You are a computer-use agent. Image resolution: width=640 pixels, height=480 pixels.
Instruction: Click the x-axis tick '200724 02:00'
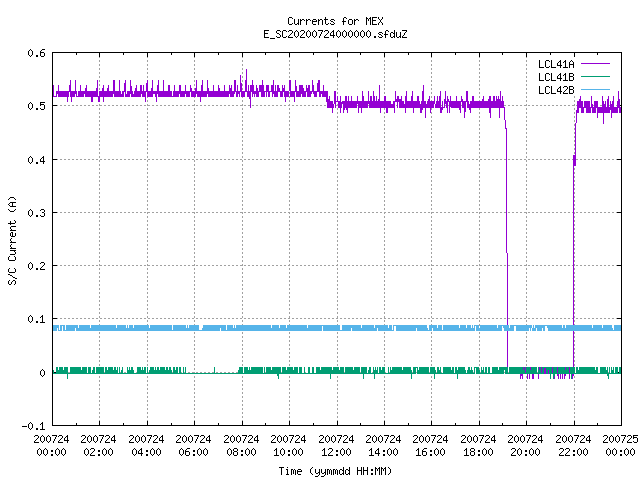pos(98,445)
